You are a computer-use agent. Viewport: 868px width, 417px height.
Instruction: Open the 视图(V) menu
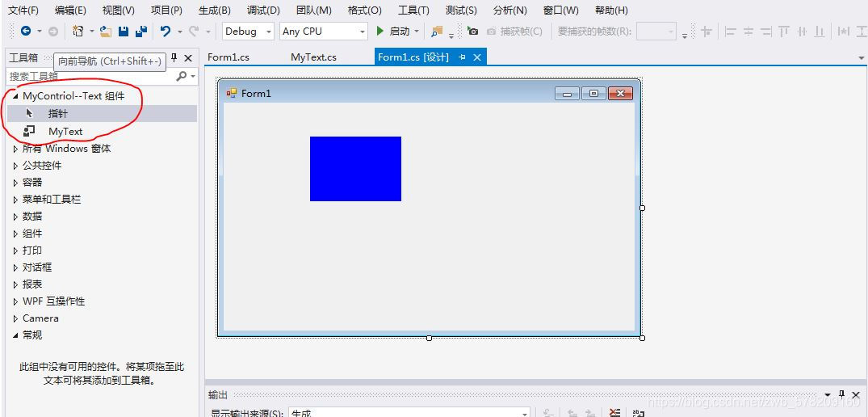(x=119, y=10)
